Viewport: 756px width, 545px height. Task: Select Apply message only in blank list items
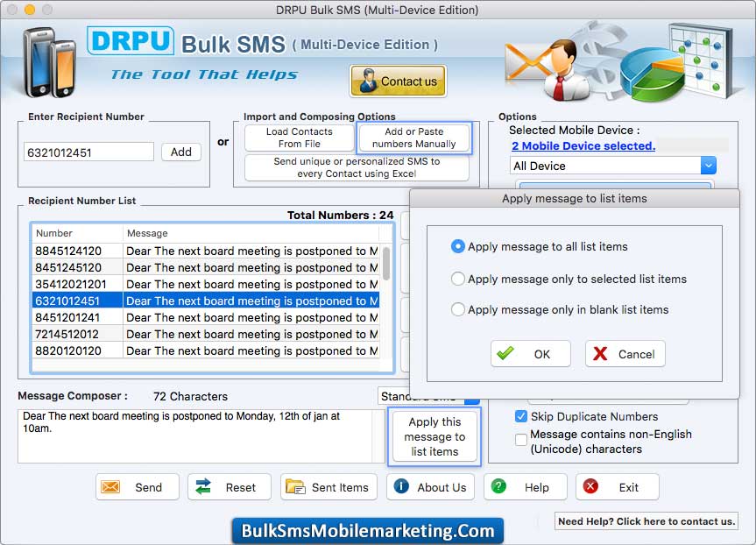coord(457,309)
